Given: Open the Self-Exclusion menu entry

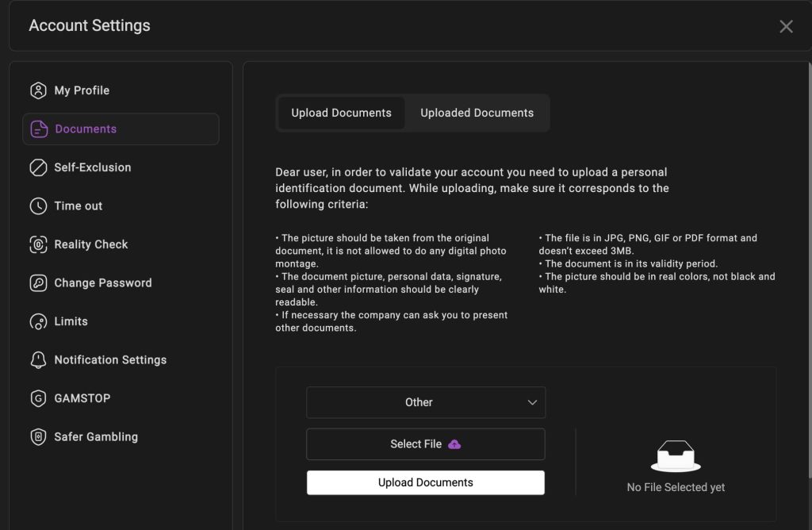Looking at the screenshot, I should [93, 167].
